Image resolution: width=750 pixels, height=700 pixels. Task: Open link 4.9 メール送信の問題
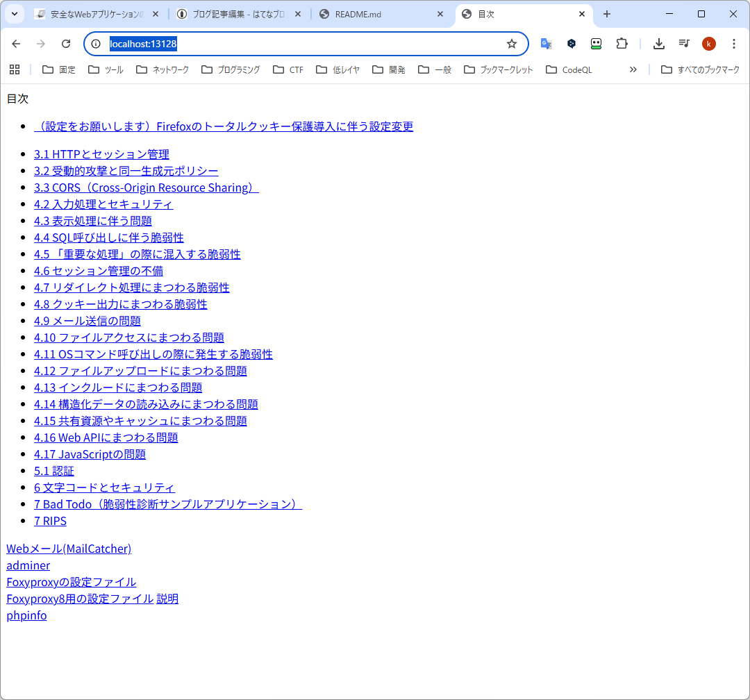coord(87,321)
